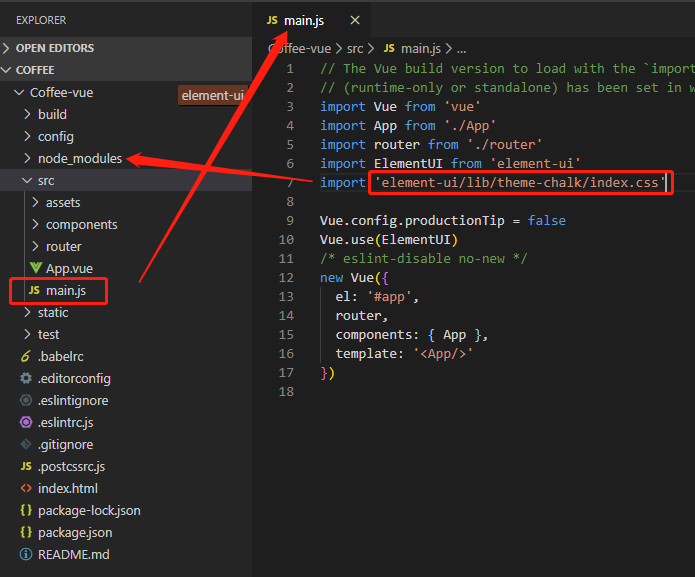This screenshot has height=577, width=695.
Task: Expand the test folder
Action: pos(48,335)
